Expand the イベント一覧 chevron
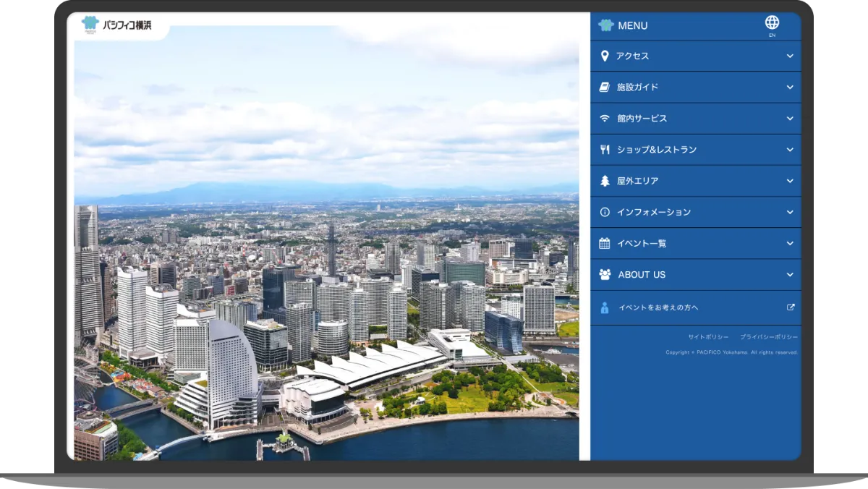This screenshot has width=868, height=489. [x=790, y=243]
